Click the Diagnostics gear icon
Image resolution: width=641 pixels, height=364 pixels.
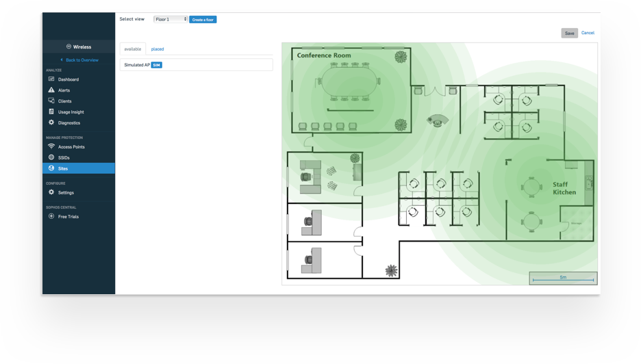click(51, 122)
